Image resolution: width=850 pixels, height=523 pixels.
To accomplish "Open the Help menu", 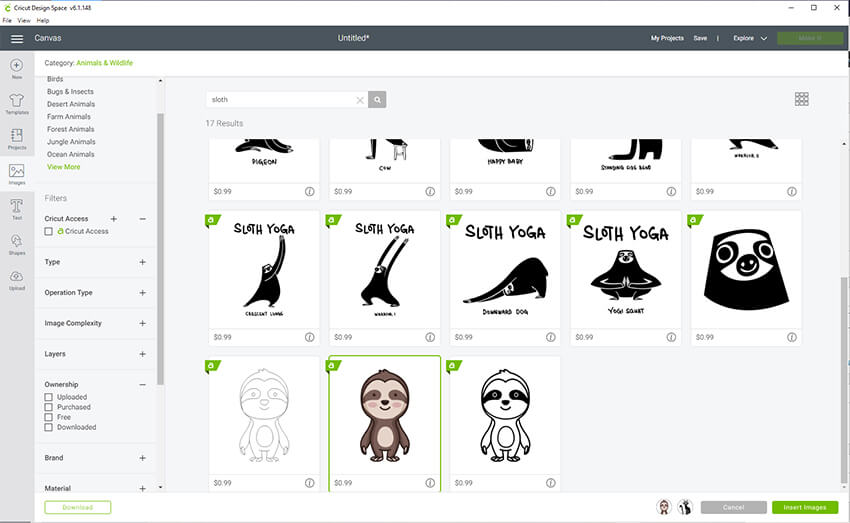I will point(43,21).
